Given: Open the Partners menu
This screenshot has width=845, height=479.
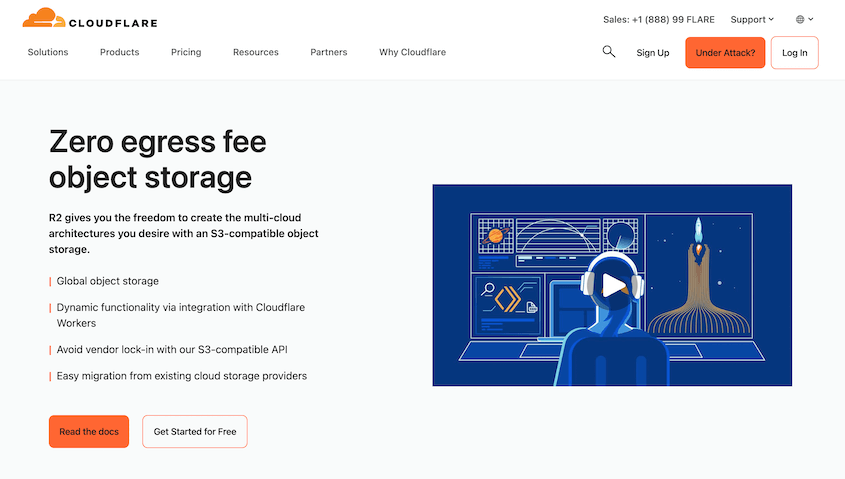Looking at the screenshot, I should (x=329, y=52).
